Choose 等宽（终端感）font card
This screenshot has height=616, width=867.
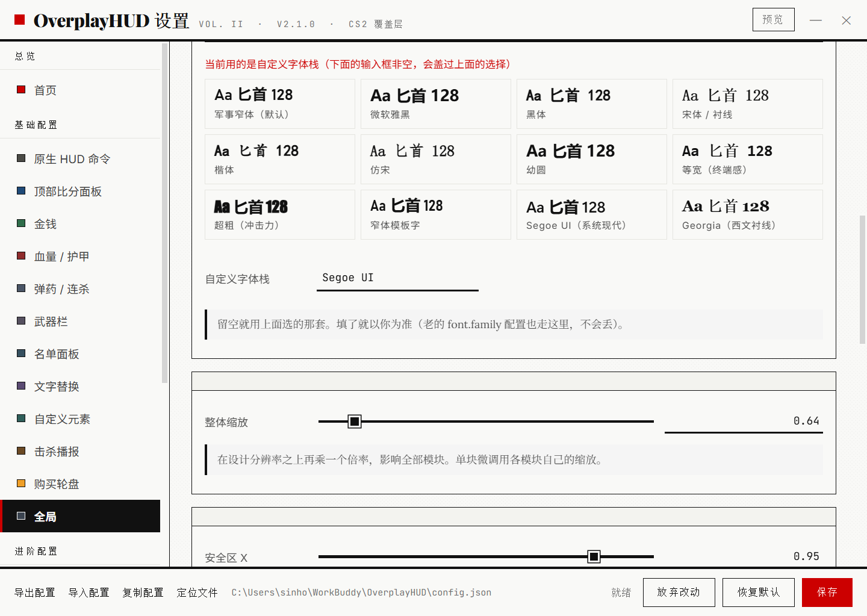click(x=748, y=159)
